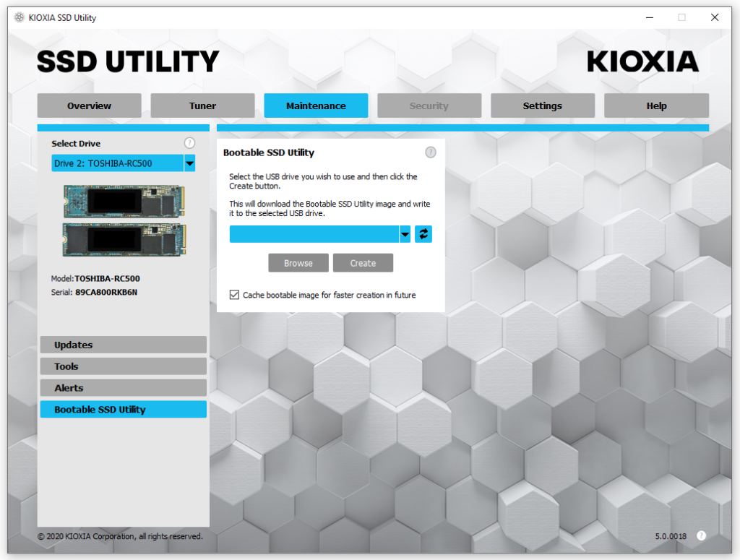Click the KIOXIA SSD Utility title bar icon
The image size is (740, 560).
(x=19, y=17)
